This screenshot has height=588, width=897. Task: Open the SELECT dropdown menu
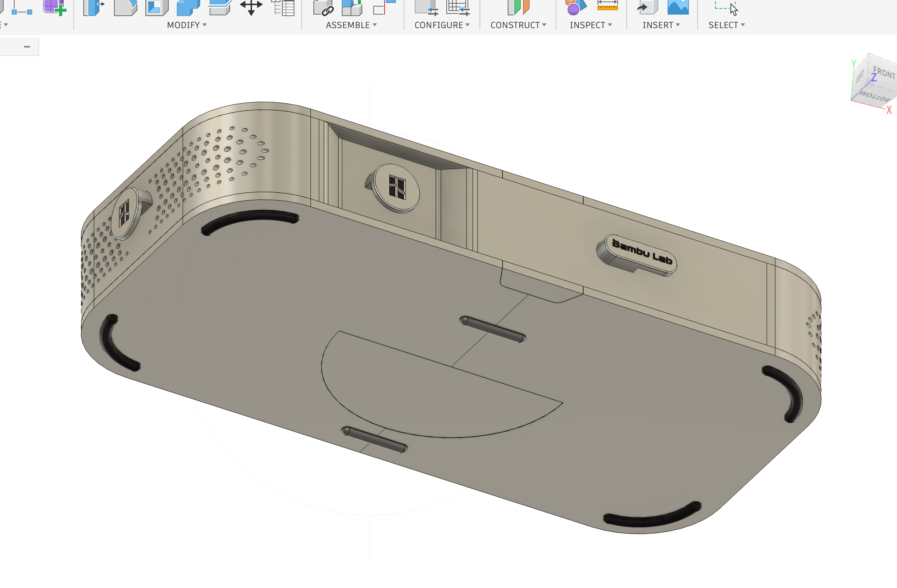[x=726, y=25]
